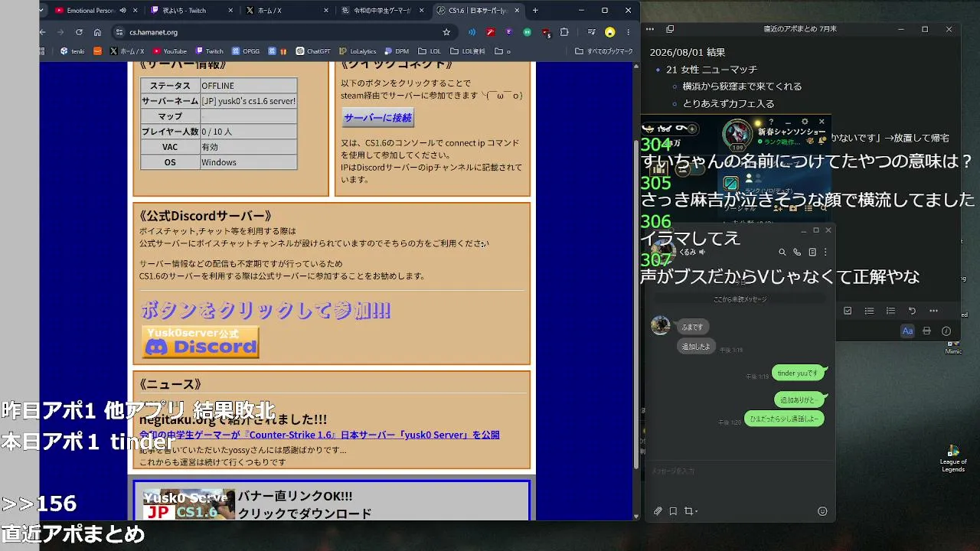This screenshot has height=551, width=980.
Task: Print the note using the printer icon
Action: [927, 331]
